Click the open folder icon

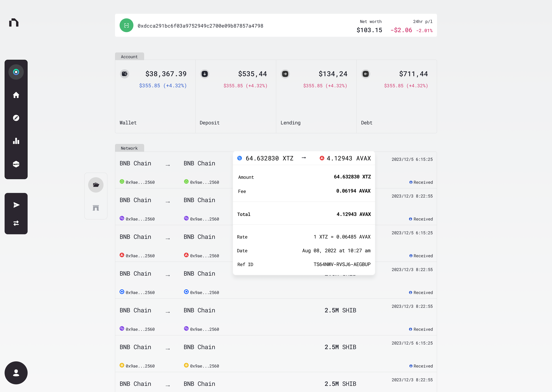[96, 185]
